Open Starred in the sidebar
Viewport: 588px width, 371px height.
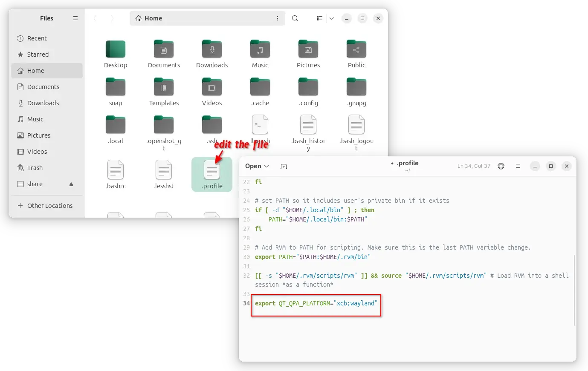click(38, 55)
